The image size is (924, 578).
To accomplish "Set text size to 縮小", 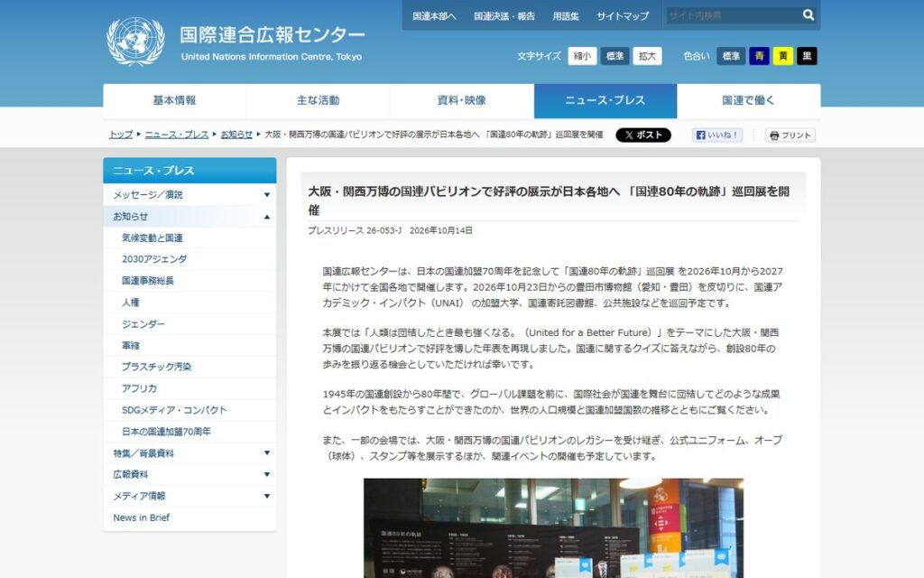I will pos(582,56).
